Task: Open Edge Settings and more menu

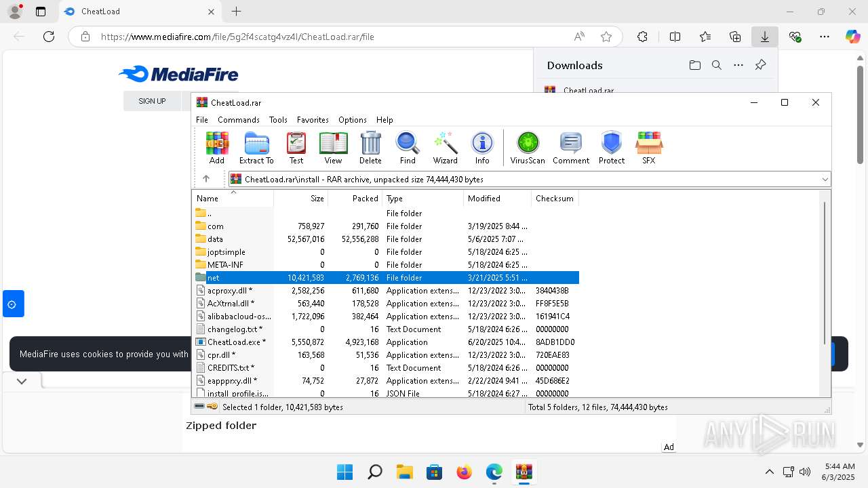Action: (x=825, y=37)
